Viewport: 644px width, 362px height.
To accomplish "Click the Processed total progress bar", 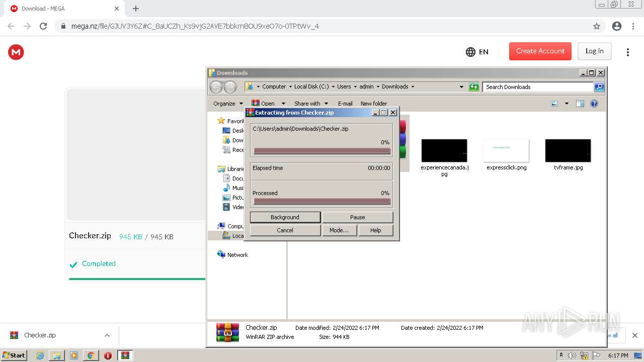I will tap(322, 201).
